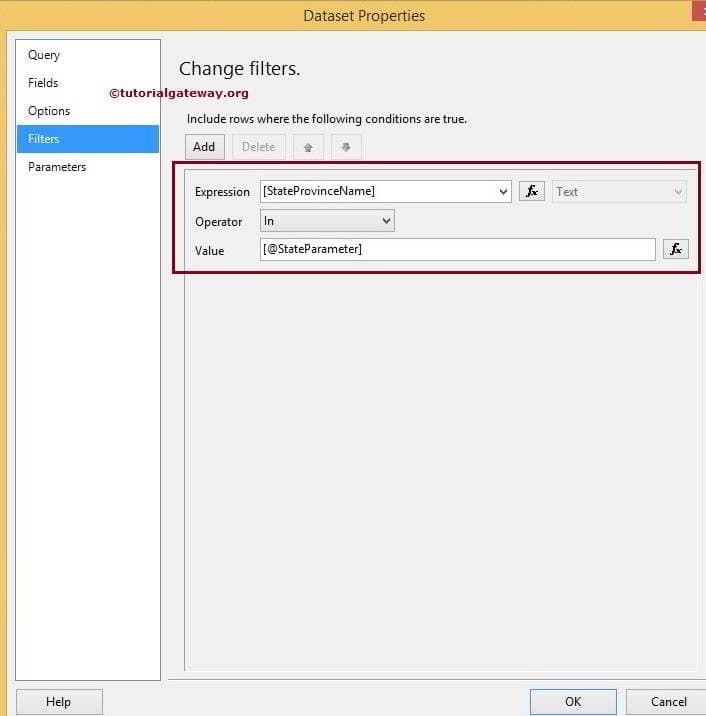Click the Include rows conditions instruction text
The height and width of the screenshot is (716, 706).
tap(327, 119)
